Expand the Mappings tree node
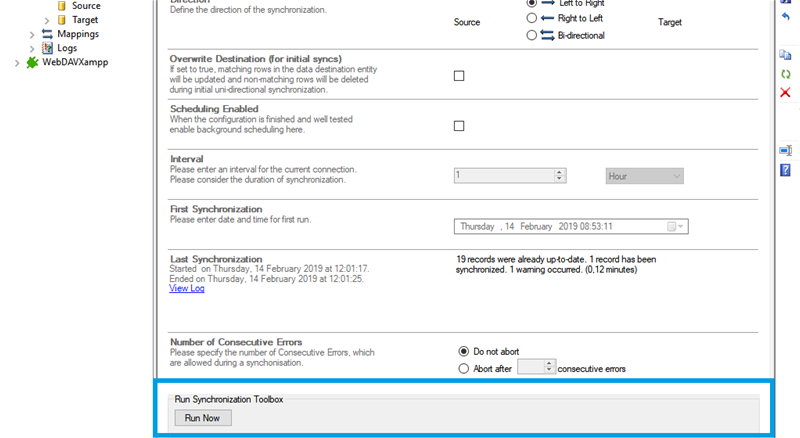The height and width of the screenshot is (438, 800). point(32,34)
